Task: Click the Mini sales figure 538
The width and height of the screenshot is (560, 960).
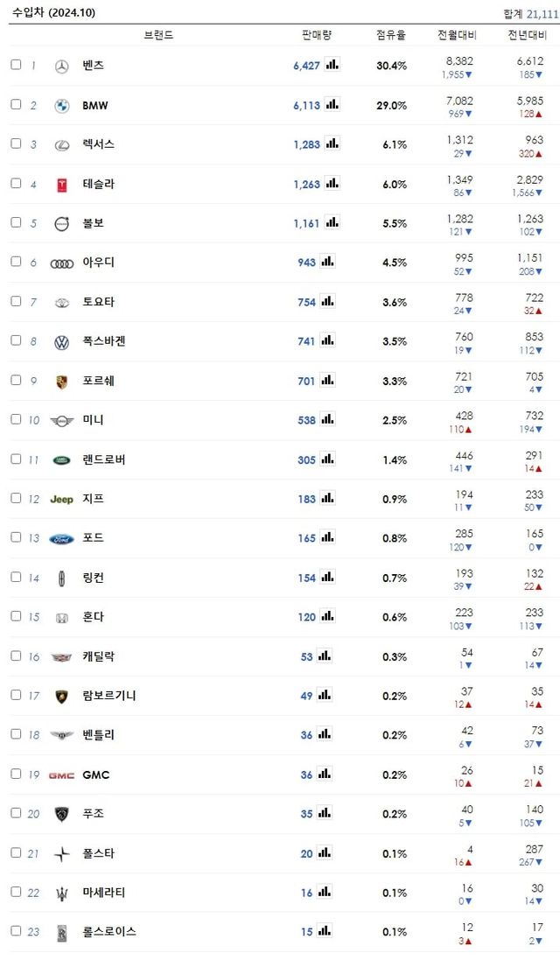Action: (306, 420)
